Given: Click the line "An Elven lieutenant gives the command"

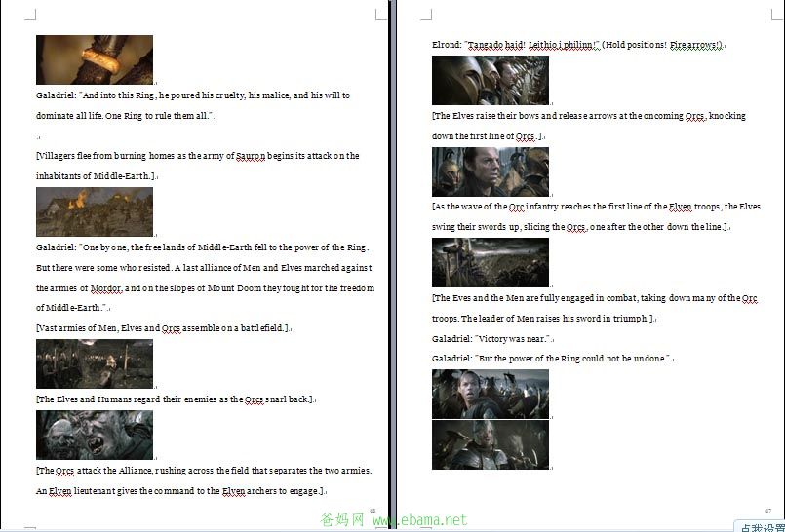Looking at the screenshot, I should click(179, 491).
